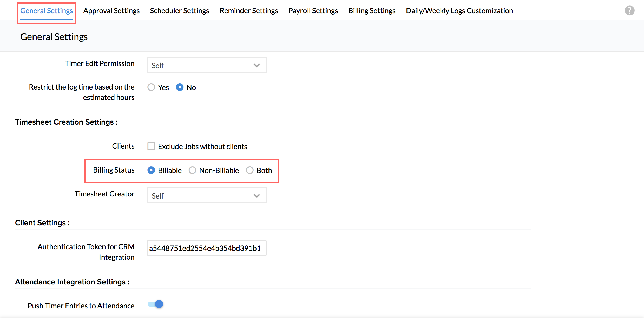Viewport: 644px width, 318px height.
Task: Click Timesheet Creator chevron arrow
Action: (x=257, y=196)
